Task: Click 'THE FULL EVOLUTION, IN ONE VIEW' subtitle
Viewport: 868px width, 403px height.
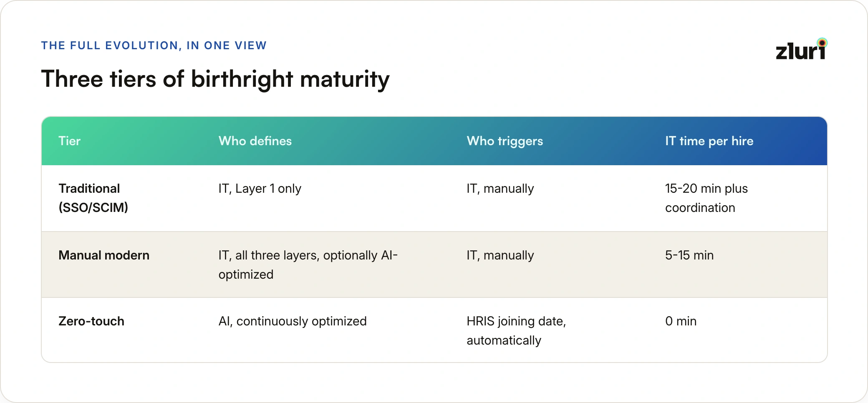Action: [154, 45]
